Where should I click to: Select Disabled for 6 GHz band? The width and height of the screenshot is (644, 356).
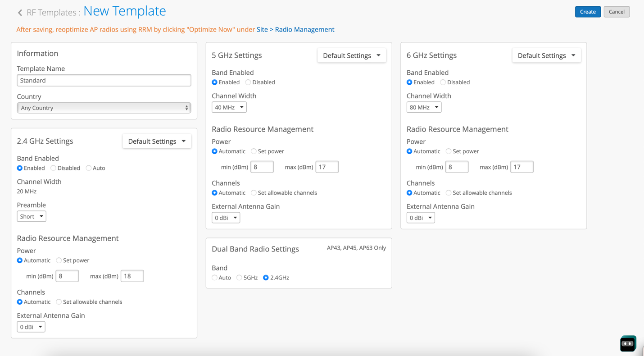pyautogui.click(x=443, y=82)
